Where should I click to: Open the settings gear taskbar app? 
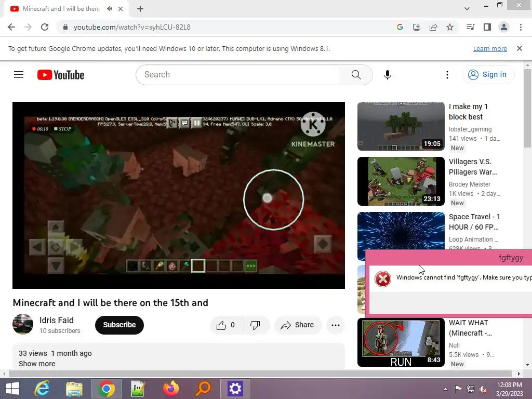[235, 389]
